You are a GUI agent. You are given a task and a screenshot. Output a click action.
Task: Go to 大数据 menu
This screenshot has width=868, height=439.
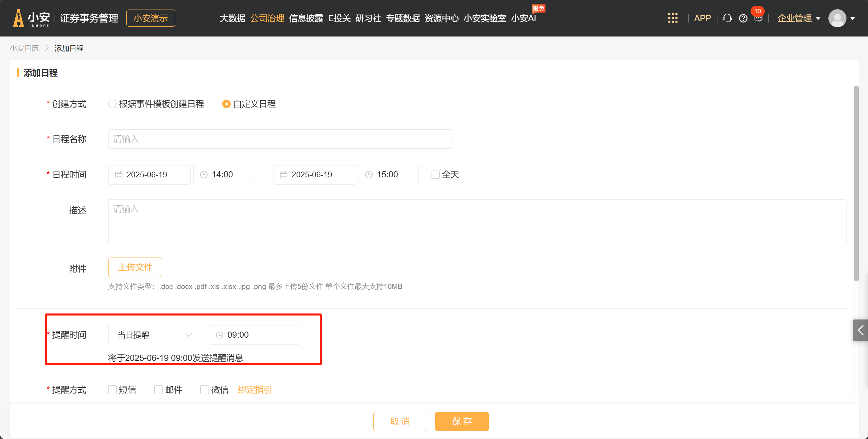pos(232,18)
